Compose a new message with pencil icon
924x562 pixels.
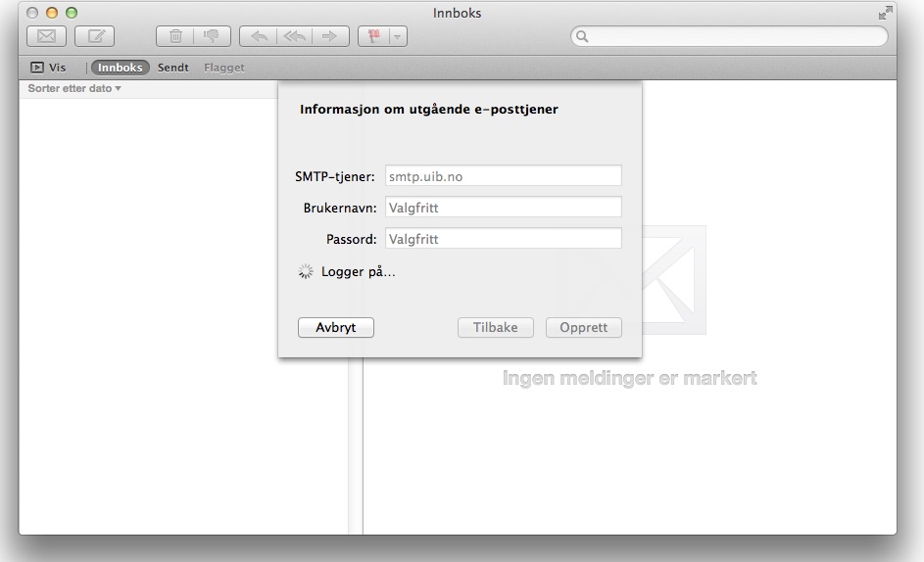pos(95,37)
